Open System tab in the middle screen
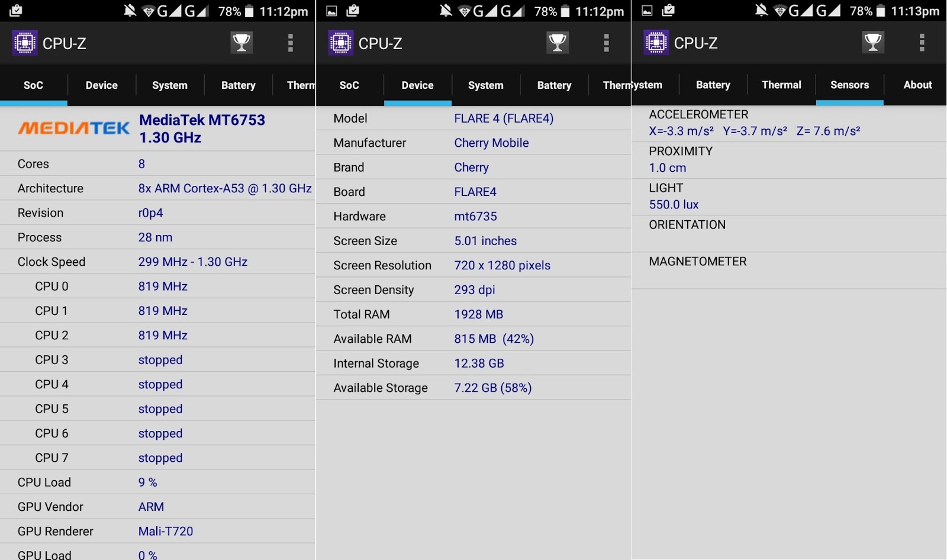Image resolution: width=947 pixels, height=560 pixels. [486, 85]
